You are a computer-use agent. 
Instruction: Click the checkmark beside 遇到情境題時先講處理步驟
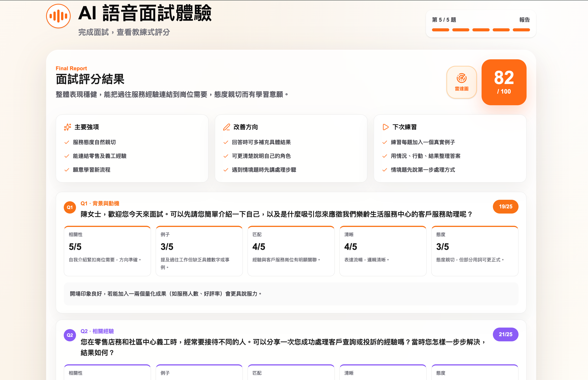226,170
